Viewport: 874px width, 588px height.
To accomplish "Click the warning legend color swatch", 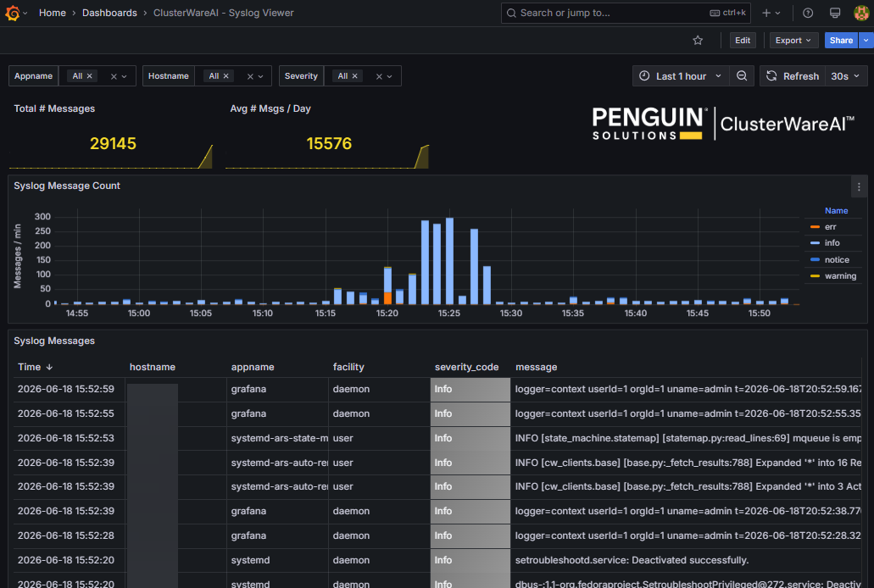I will (x=815, y=276).
